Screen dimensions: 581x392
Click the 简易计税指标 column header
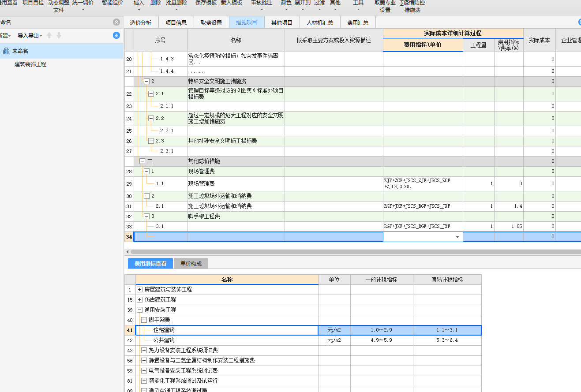pyautogui.click(x=447, y=280)
